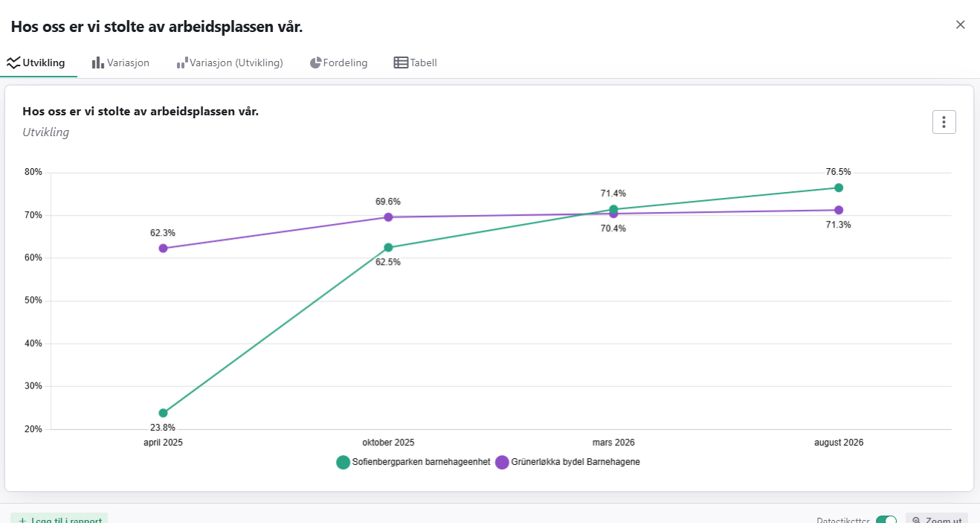Click the Legg til i rapport button
Viewport: 980px width, 523px height.
coord(59,519)
